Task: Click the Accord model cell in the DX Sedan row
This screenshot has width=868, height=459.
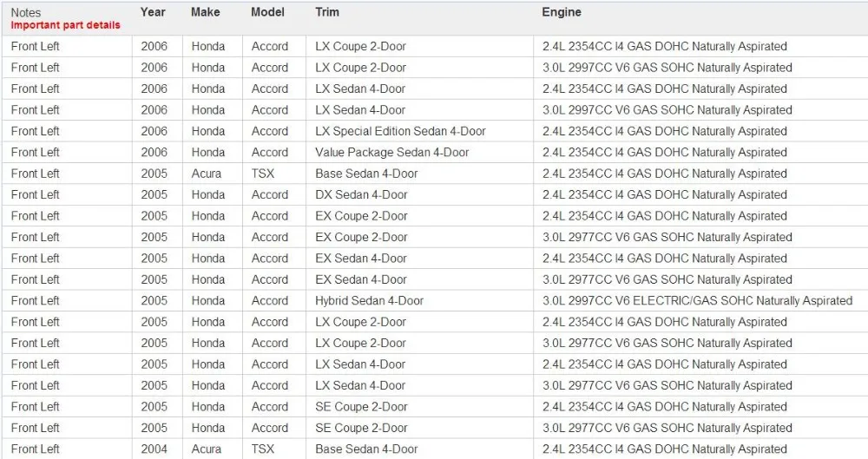Action: 270,195
